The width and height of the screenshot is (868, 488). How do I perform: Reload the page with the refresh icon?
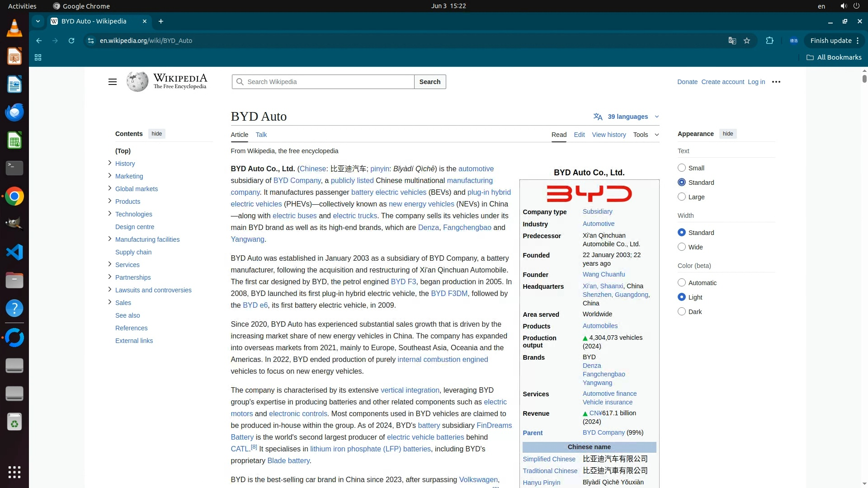click(71, 41)
